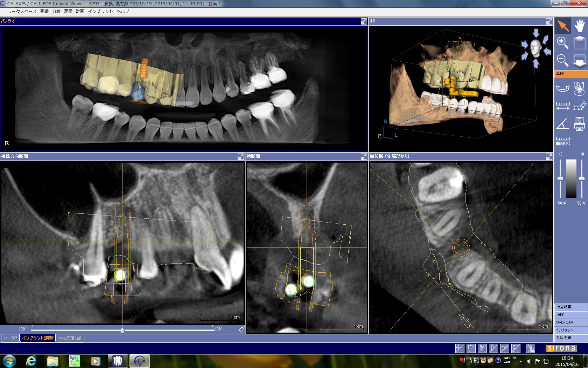Viewport: 588px width, 368px height.
Task: Click the zoom in magnifier icon
Action: coord(562,43)
